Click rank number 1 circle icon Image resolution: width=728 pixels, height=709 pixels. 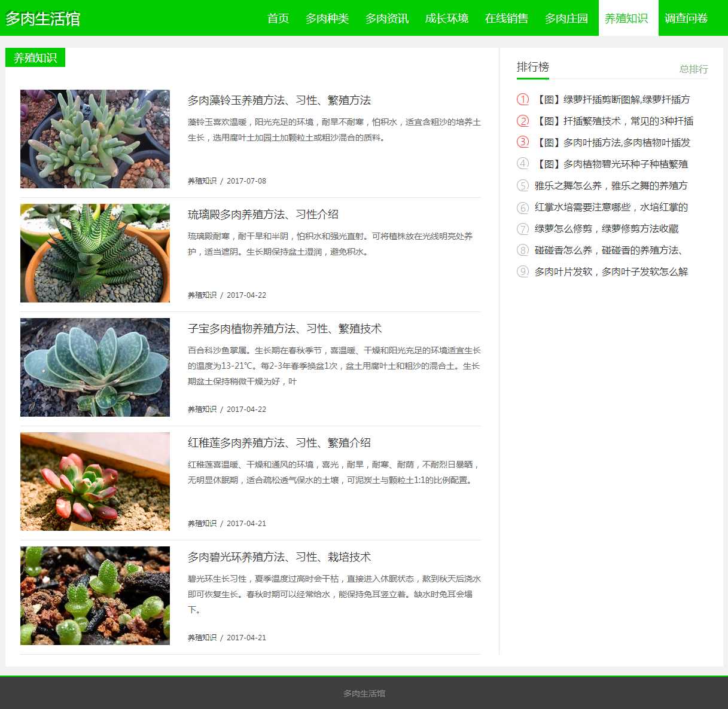pyautogui.click(x=523, y=99)
